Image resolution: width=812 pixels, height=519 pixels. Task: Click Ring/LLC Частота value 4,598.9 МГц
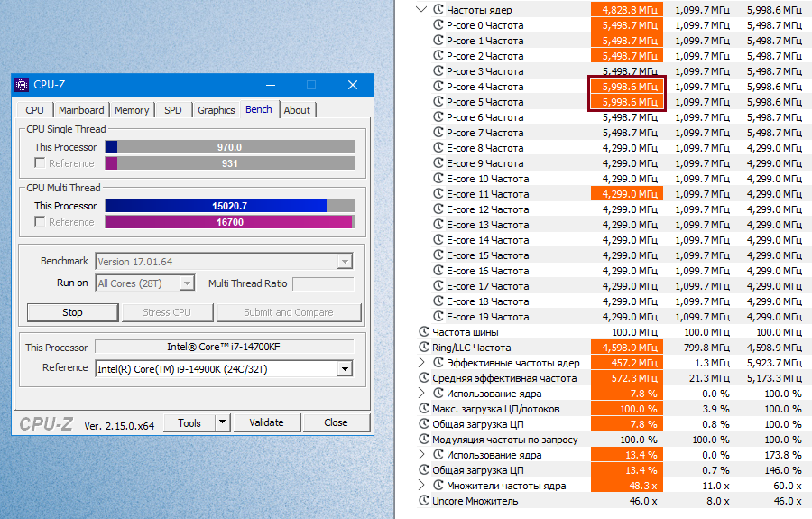click(627, 347)
